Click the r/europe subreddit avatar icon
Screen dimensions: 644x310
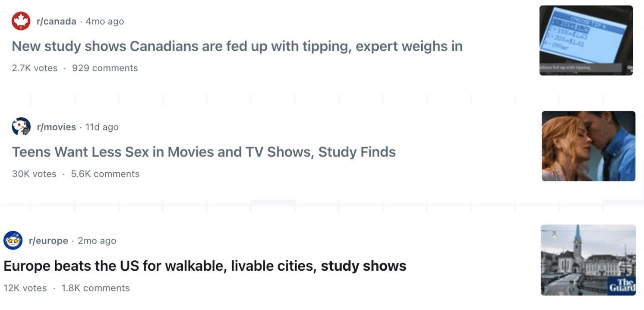13,240
